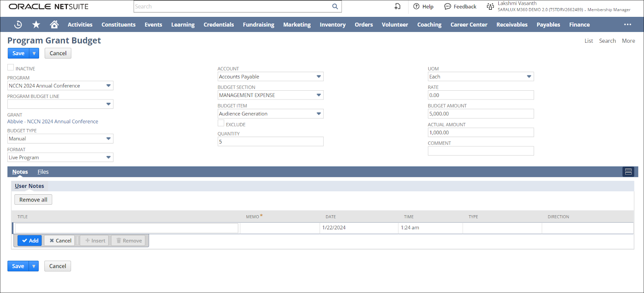
Task: Enable the Exclude checkbox
Action: coord(221,123)
